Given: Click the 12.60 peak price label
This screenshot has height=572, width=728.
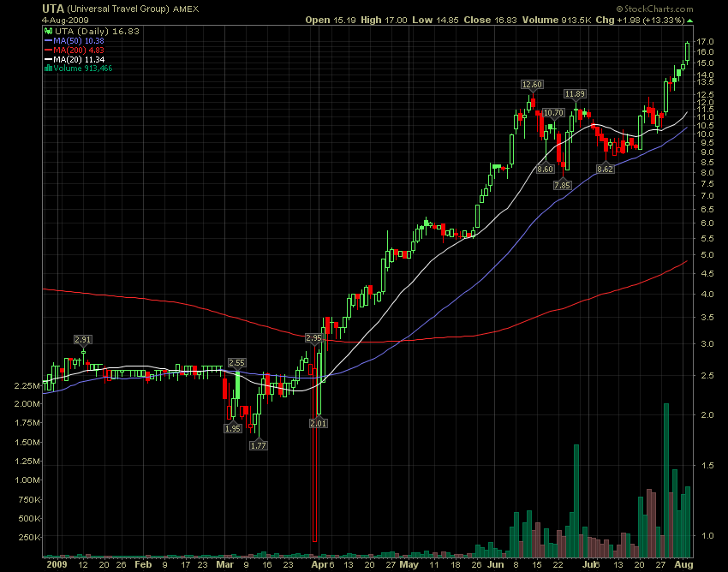Looking at the screenshot, I should click(x=532, y=85).
